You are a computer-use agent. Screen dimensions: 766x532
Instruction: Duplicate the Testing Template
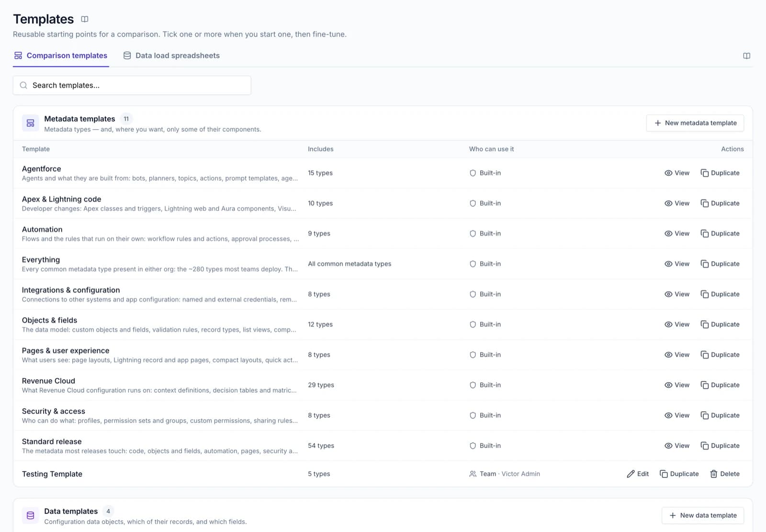pyautogui.click(x=679, y=474)
